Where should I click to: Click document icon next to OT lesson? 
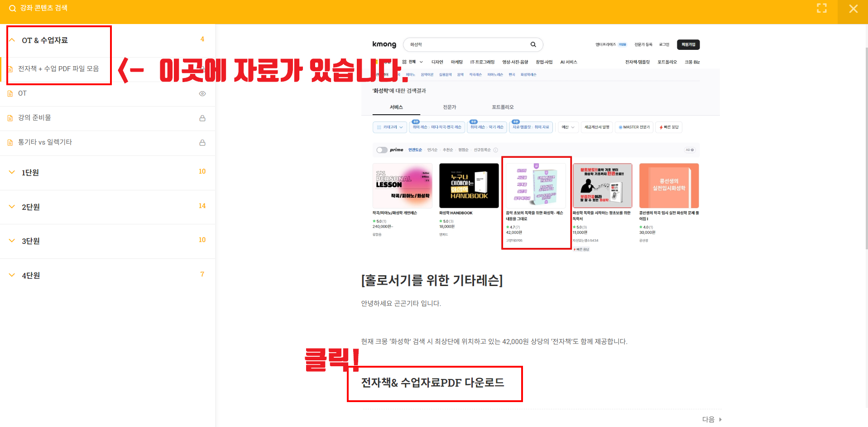10,93
